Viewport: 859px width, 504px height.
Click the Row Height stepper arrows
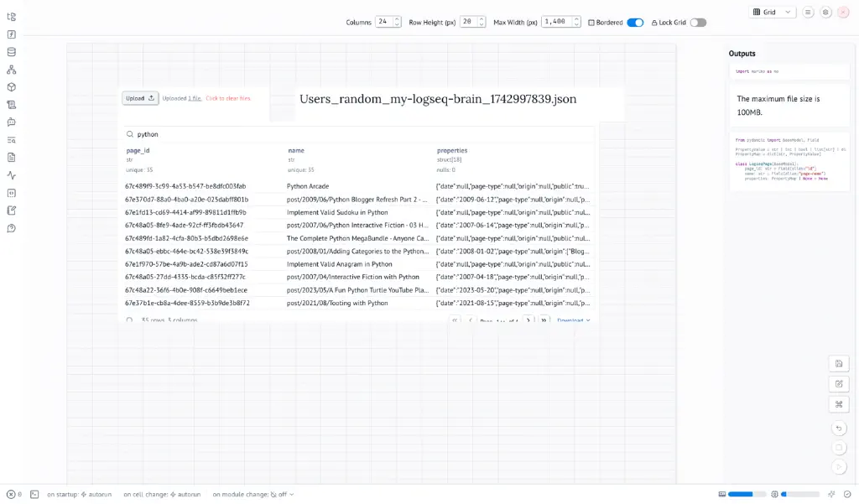coord(481,22)
